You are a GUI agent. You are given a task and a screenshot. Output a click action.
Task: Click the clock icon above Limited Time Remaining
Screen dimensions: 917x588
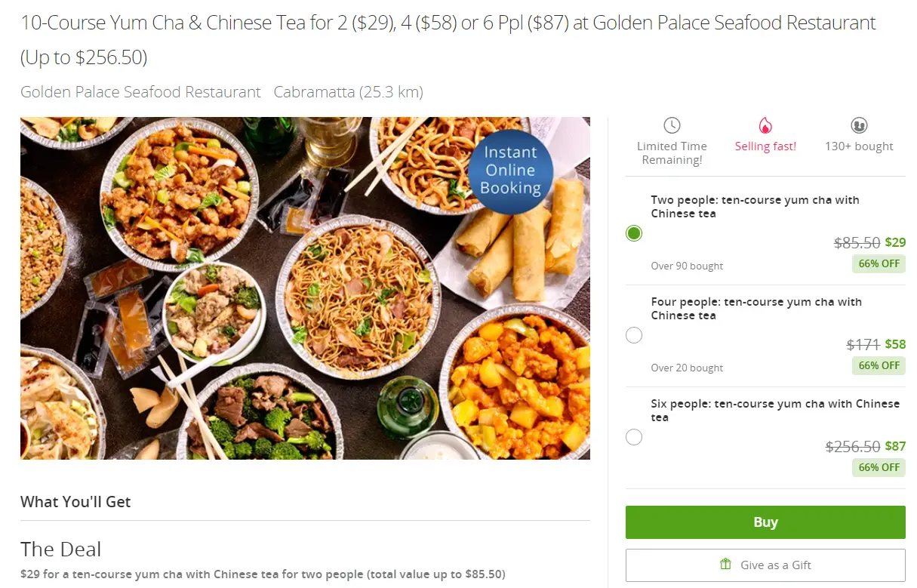click(x=672, y=125)
